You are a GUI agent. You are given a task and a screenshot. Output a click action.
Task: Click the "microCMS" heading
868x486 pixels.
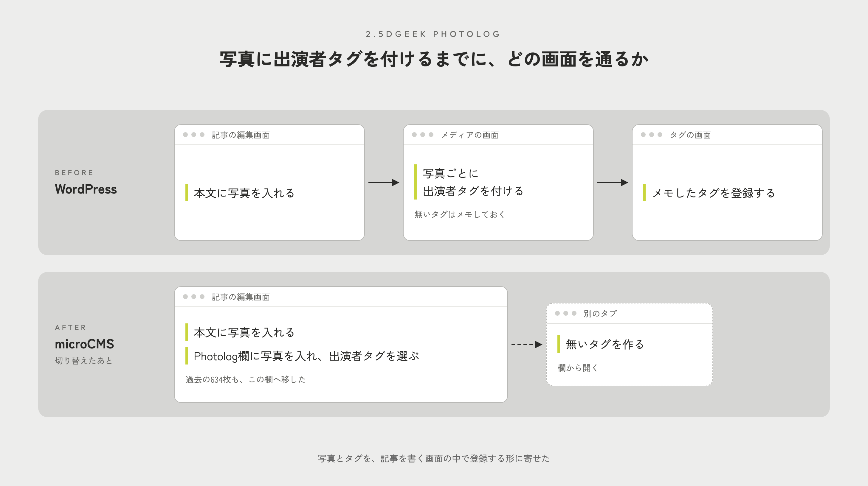tap(85, 344)
